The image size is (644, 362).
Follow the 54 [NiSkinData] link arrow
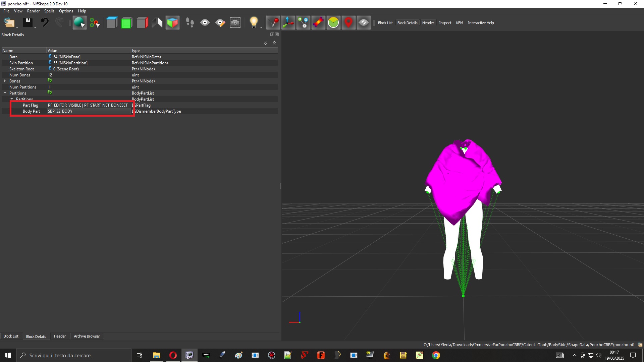(50, 57)
